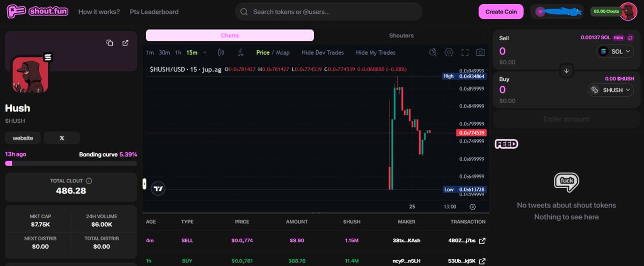Open the candlestick chart type selector

click(x=221, y=53)
